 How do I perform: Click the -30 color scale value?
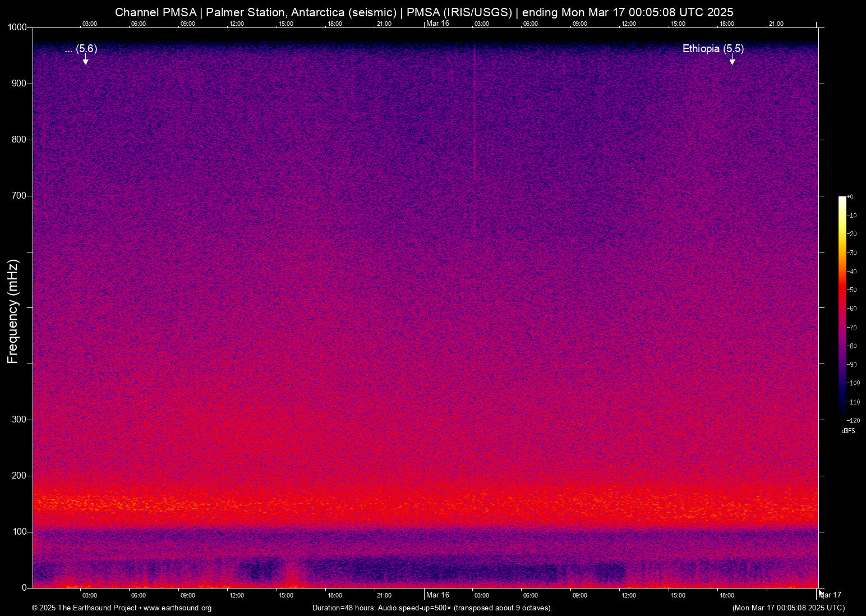coord(852,253)
